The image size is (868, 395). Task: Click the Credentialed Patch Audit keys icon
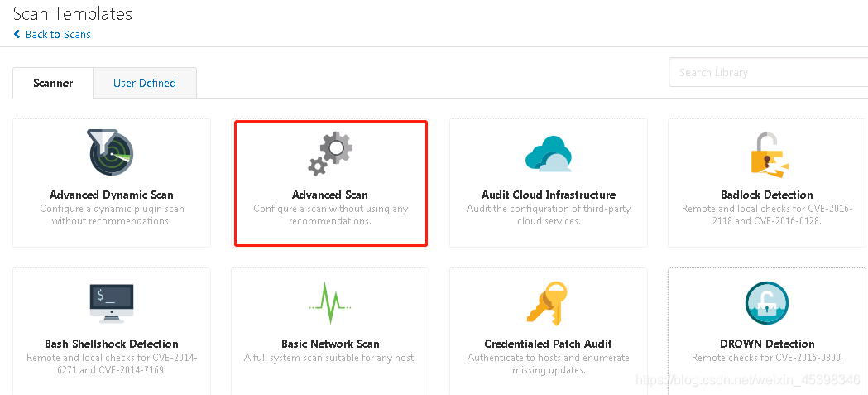pos(548,303)
